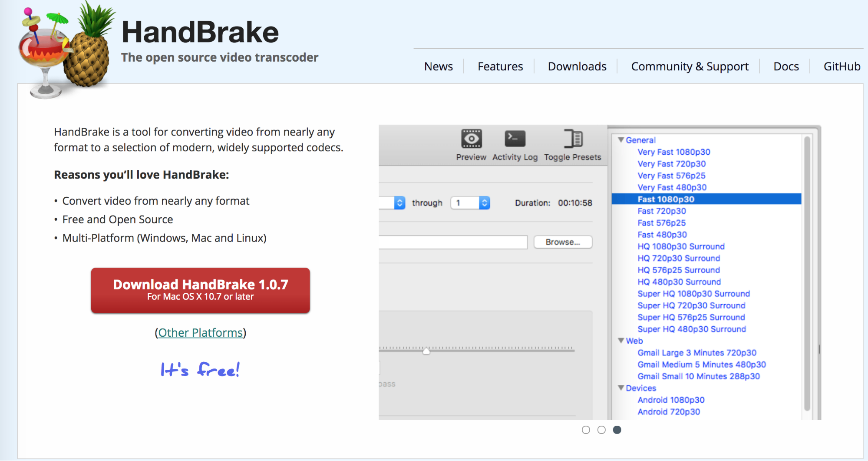Select Gmail Small 10 Minutes 288p30
The width and height of the screenshot is (868, 461).
699,376
